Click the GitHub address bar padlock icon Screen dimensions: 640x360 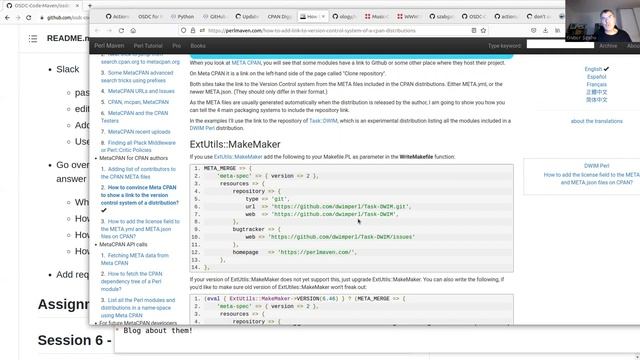point(42,18)
